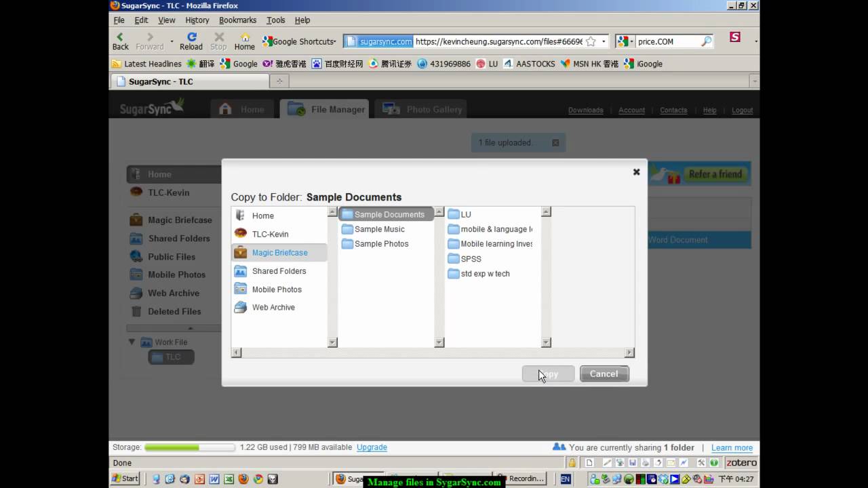
Task: Click the Upgrade storage link
Action: tap(372, 447)
